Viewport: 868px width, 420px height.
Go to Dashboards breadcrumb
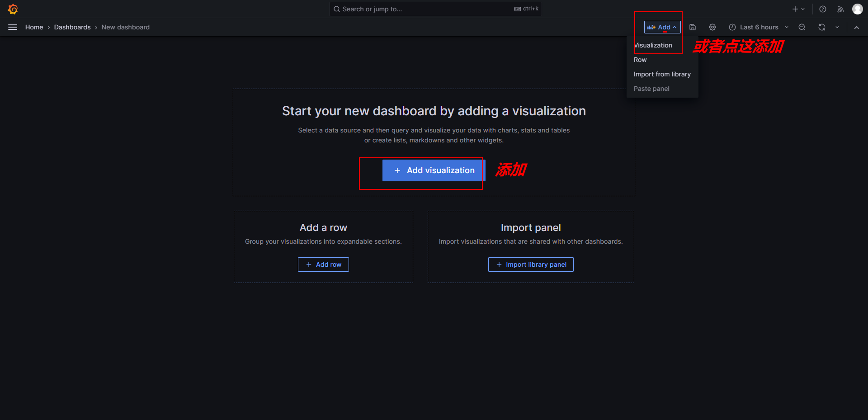point(72,27)
